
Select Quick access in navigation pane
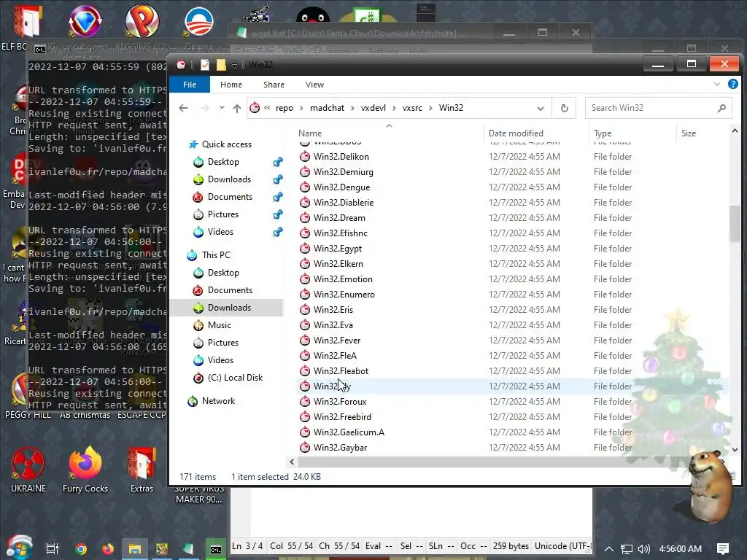tap(226, 144)
